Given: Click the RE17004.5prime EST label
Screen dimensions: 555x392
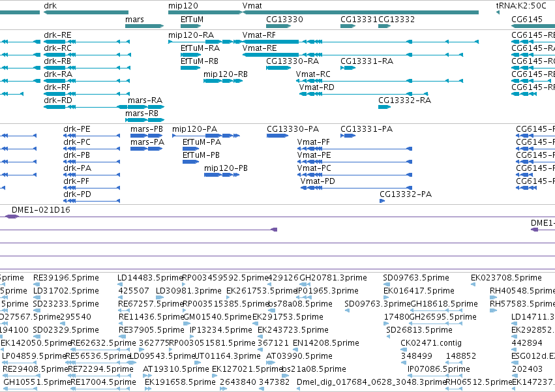Looking at the screenshot, I should 103,382.
